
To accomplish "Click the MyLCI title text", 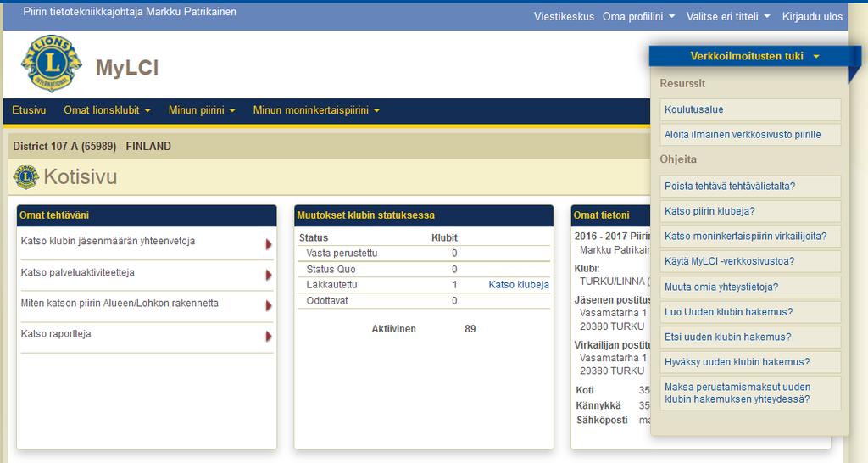I will (x=127, y=68).
